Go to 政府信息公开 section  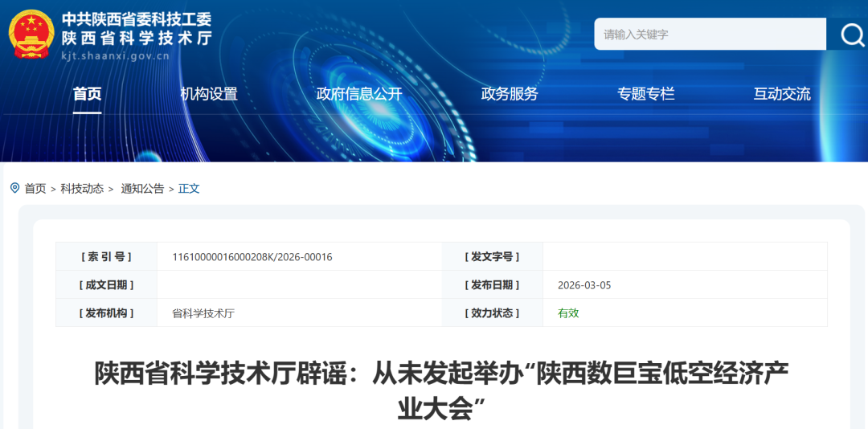pyautogui.click(x=358, y=94)
